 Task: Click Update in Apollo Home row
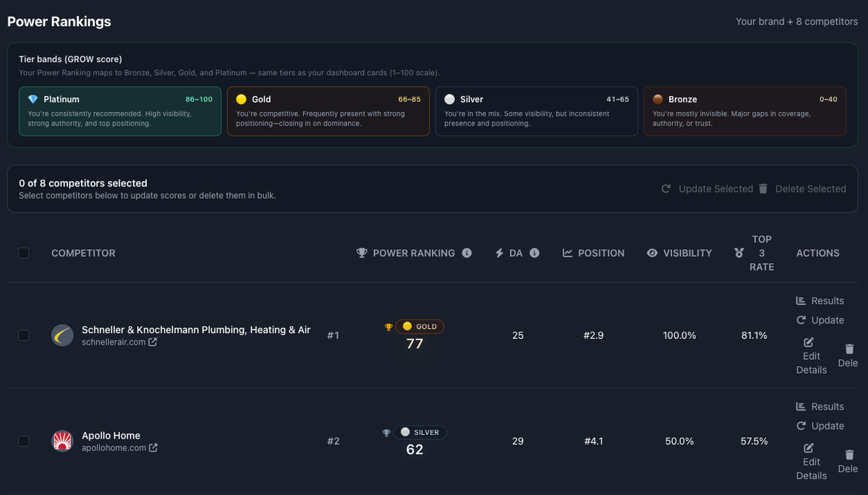coord(820,426)
